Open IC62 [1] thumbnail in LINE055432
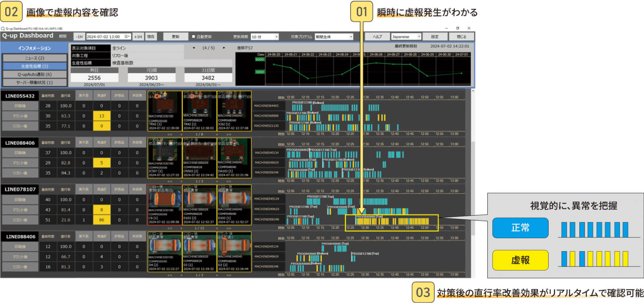644x303 pixels. [x=234, y=111]
